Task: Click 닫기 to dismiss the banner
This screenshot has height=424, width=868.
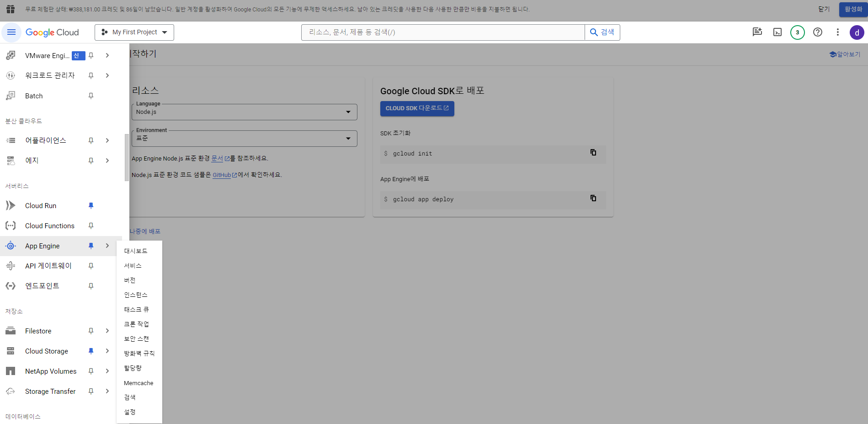Action: (824, 9)
